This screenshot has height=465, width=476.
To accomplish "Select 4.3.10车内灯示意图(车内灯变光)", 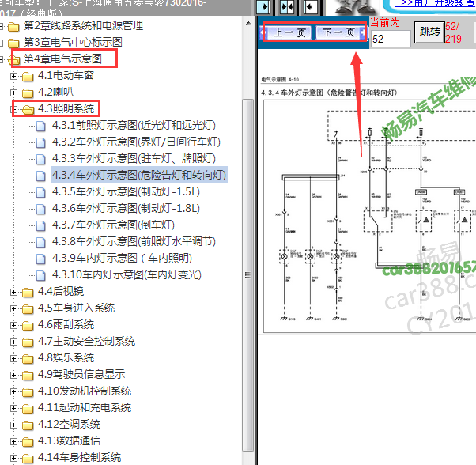I will tap(127, 275).
